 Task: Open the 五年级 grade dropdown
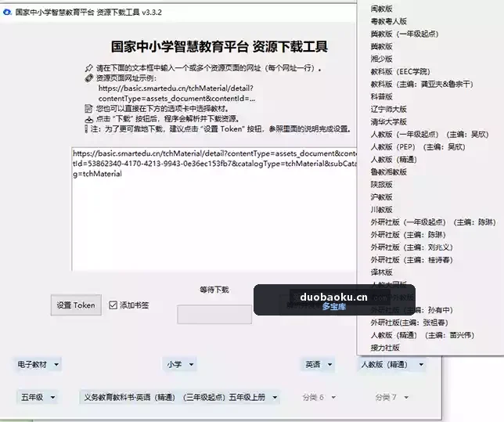(x=38, y=397)
